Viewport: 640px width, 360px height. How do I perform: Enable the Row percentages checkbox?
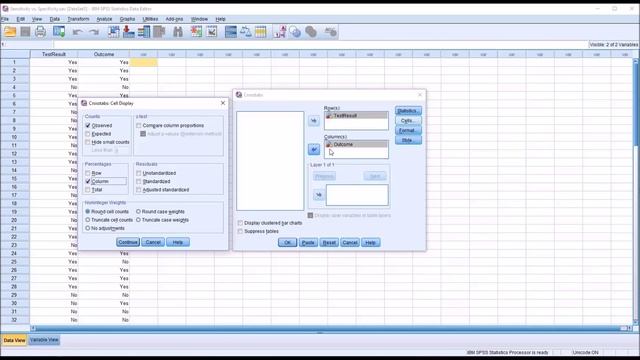(88, 173)
